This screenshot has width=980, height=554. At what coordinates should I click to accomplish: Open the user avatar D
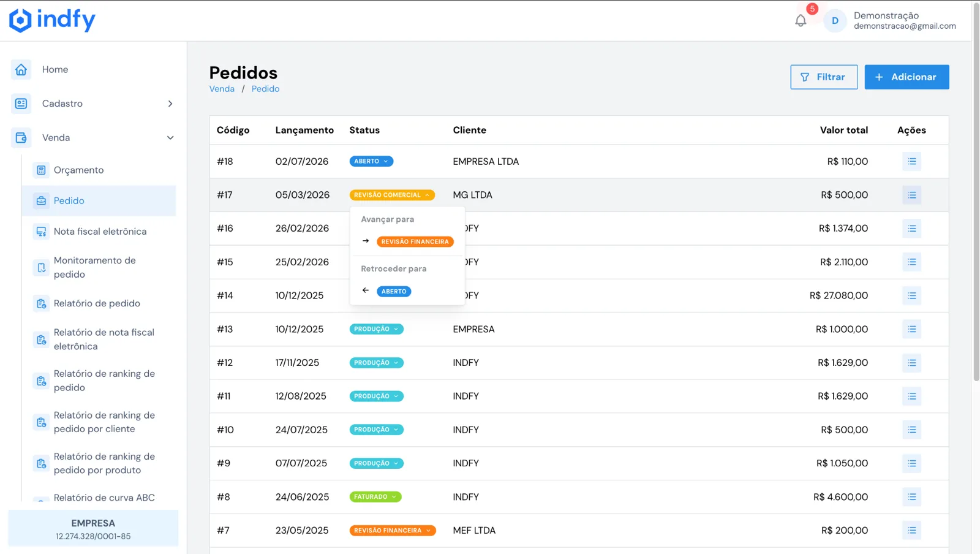[835, 21]
